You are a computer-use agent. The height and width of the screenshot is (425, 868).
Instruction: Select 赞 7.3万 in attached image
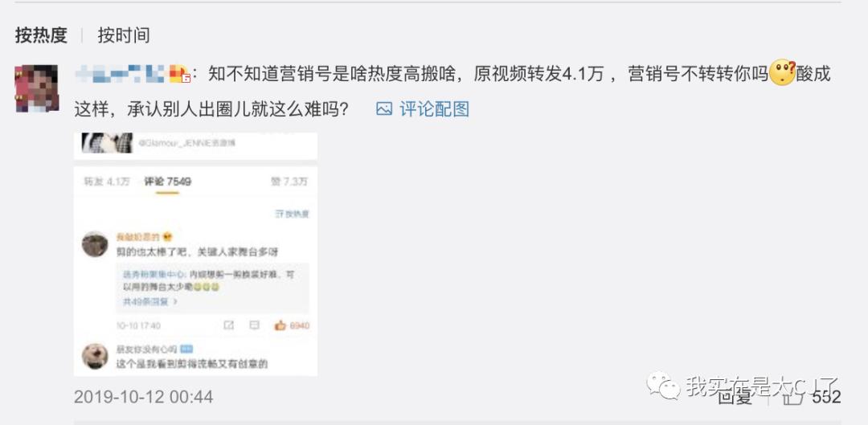[289, 182]
